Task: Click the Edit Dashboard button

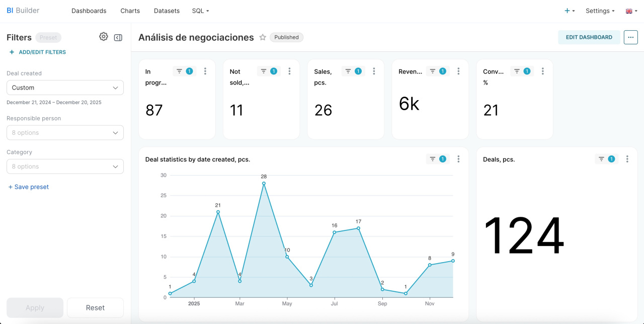Action: pyautogui.click(x=589, y=37)
